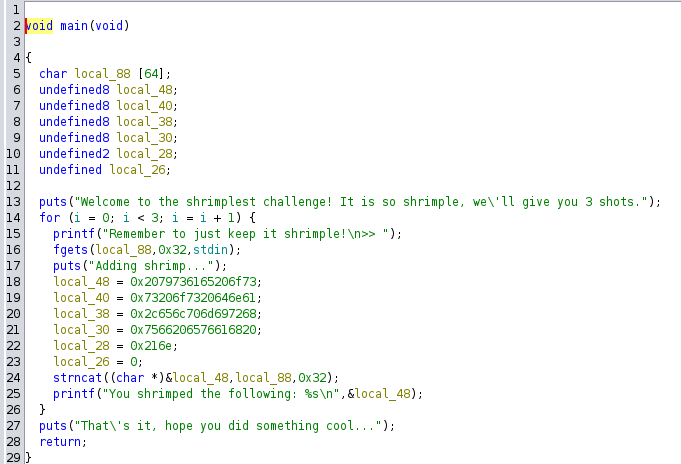
Task: Click 'stdin' argument in fgets call
Action: coord(210,250)
